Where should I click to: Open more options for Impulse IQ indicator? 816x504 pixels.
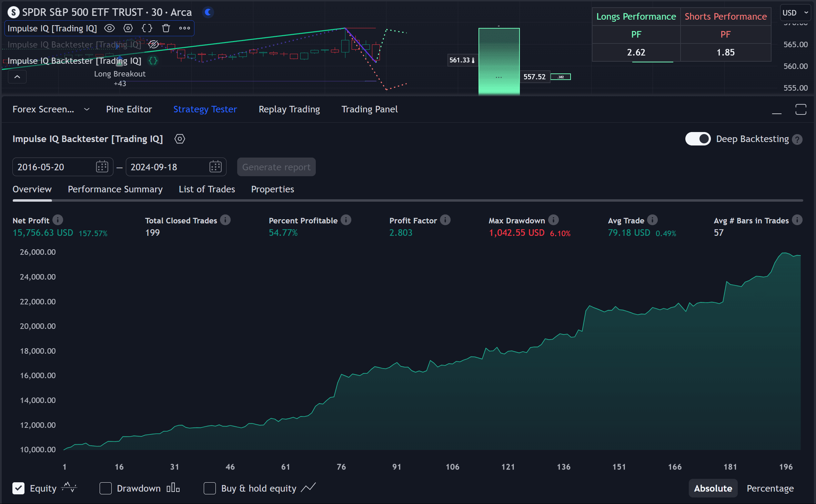tap(184, 28)
